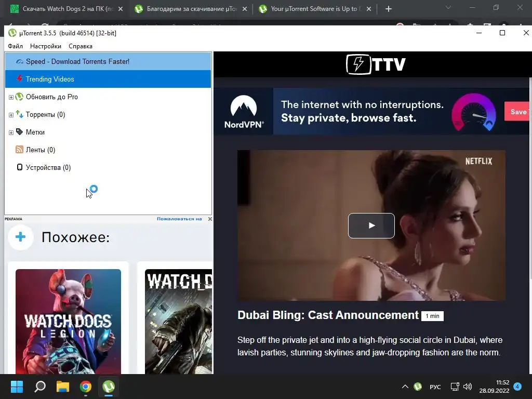
Task: Click the NordVPN logo in banner
Action: point(244,111)
